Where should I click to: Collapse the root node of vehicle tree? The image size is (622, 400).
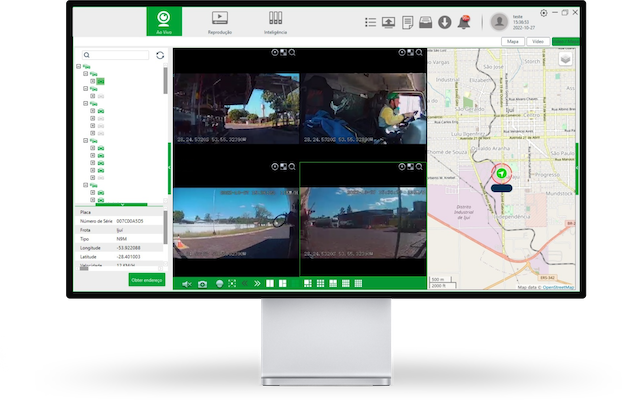79,67
